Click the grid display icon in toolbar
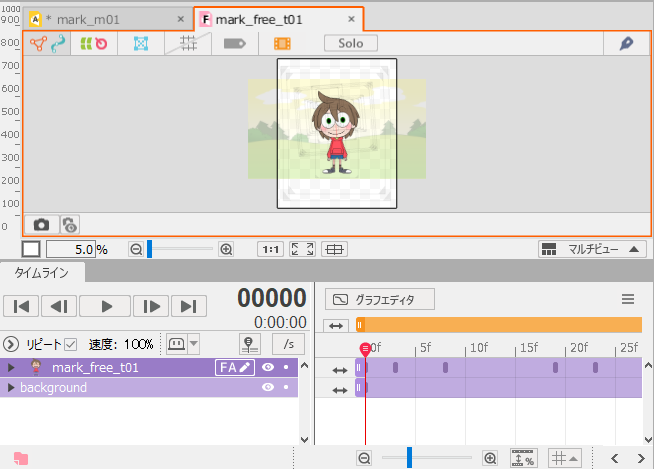 click(187, 44)
